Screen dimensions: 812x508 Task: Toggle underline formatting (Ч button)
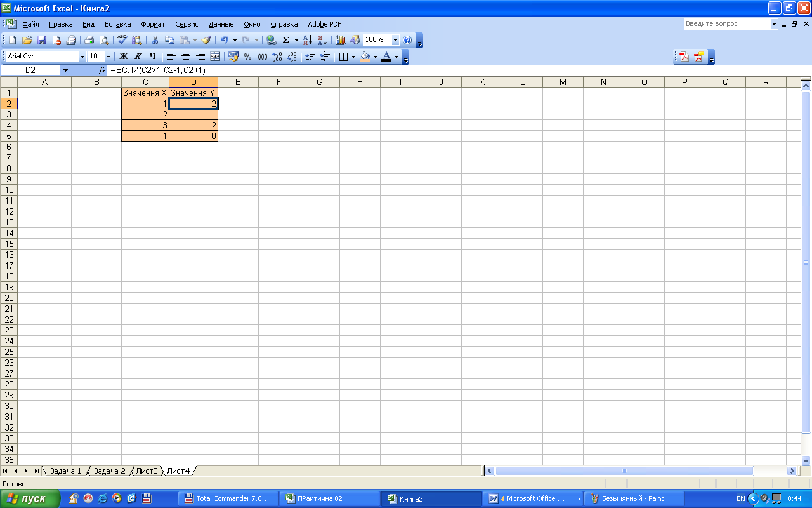point(152,57)
